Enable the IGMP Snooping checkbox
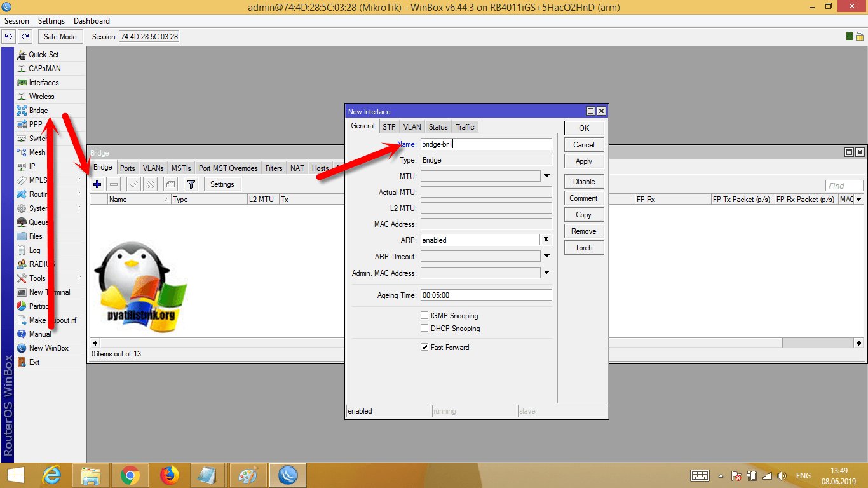Image resolution: width=868 pixels, height=488 pixels. tap(424, 316)
